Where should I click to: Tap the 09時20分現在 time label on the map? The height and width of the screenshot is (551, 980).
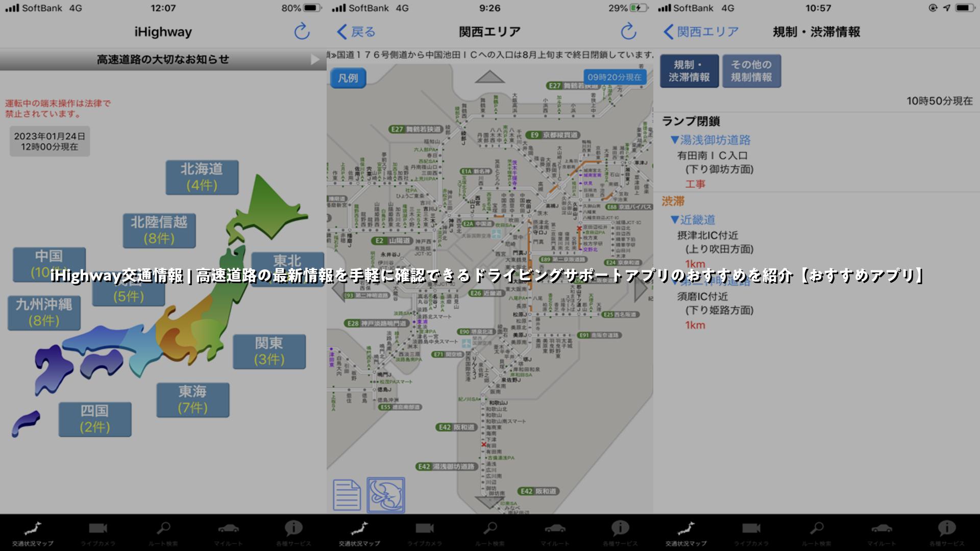click(615, 77)
